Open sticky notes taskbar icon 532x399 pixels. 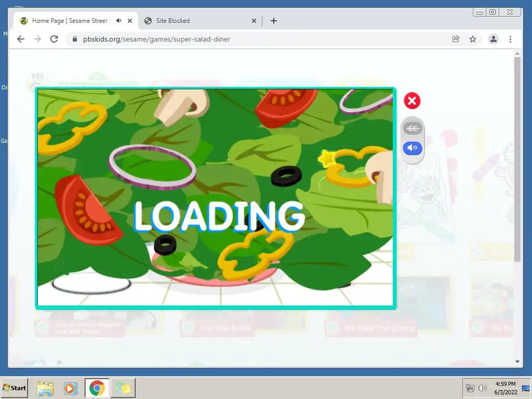pyautogui.click(x=123, y=388)
